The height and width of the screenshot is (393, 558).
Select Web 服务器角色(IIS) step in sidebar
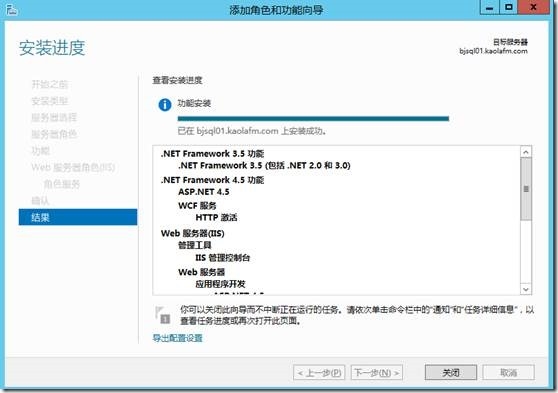tap(73, 167)
